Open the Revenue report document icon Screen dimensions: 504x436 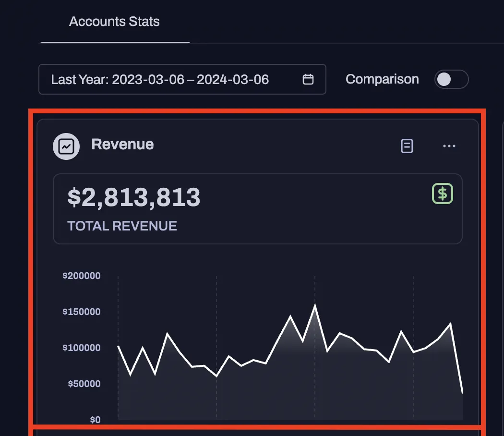pyautogui.click(x=407, y=146)
